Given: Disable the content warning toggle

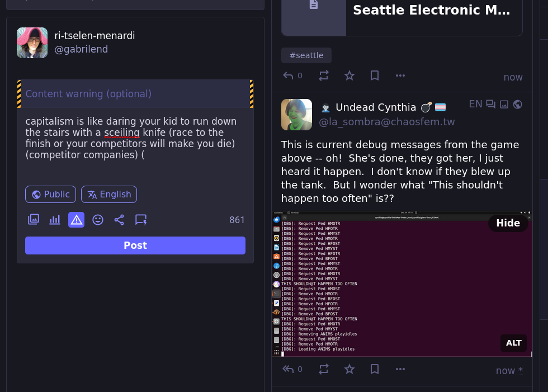Looking at the screenshot, I should (76, 220).
